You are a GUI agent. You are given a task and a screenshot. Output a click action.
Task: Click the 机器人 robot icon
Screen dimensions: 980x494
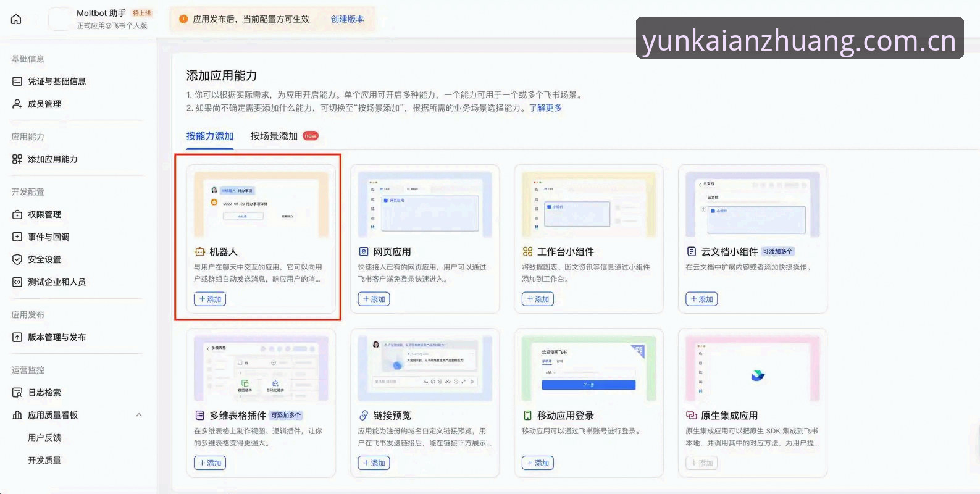(x=199, y=252)
